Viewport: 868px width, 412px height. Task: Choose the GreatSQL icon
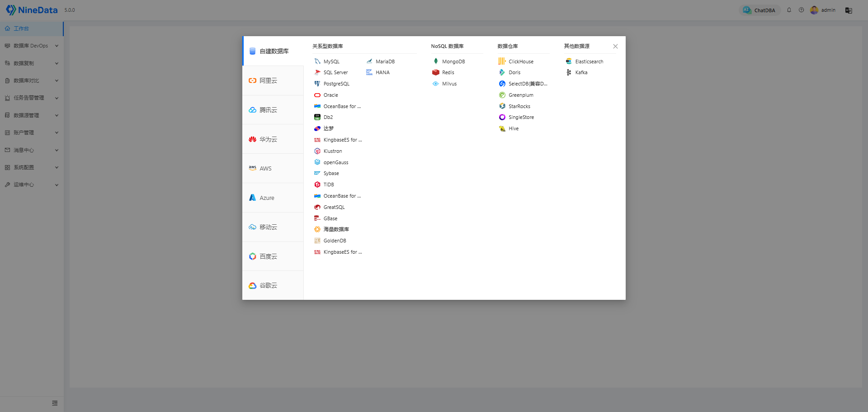[x=317, y=207]
